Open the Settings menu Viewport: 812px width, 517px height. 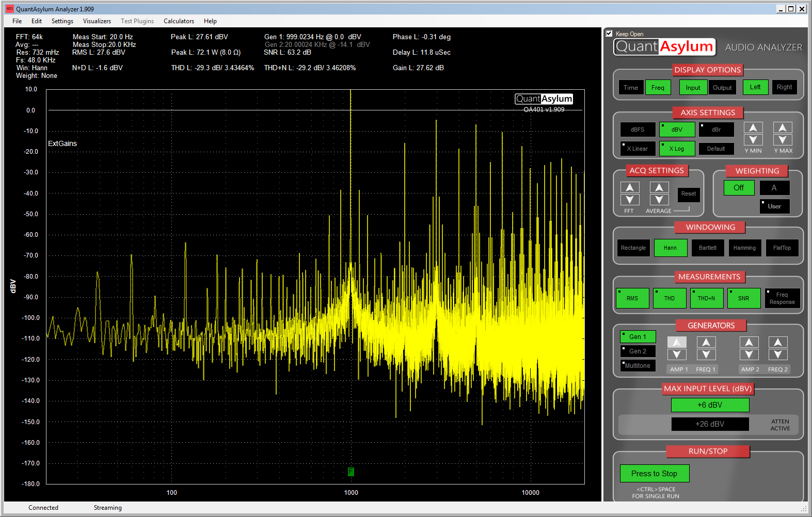click(x=62, y=21)
